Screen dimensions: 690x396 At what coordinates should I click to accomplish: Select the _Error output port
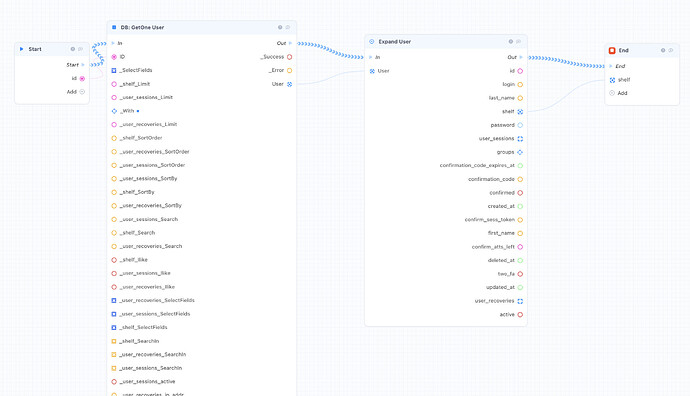tap(290, 70)
